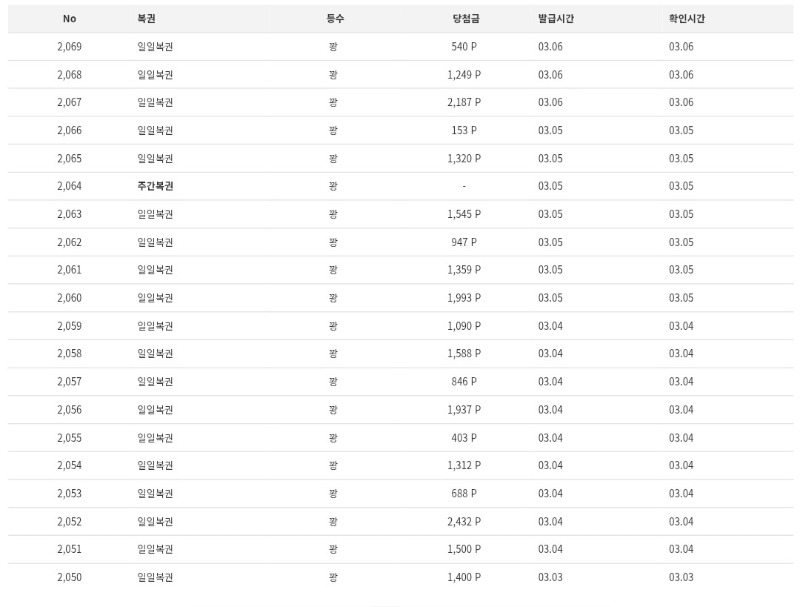Select the '일일복권' entry in row 2,057
Screen dimensions: 800x607
(155, 381)
